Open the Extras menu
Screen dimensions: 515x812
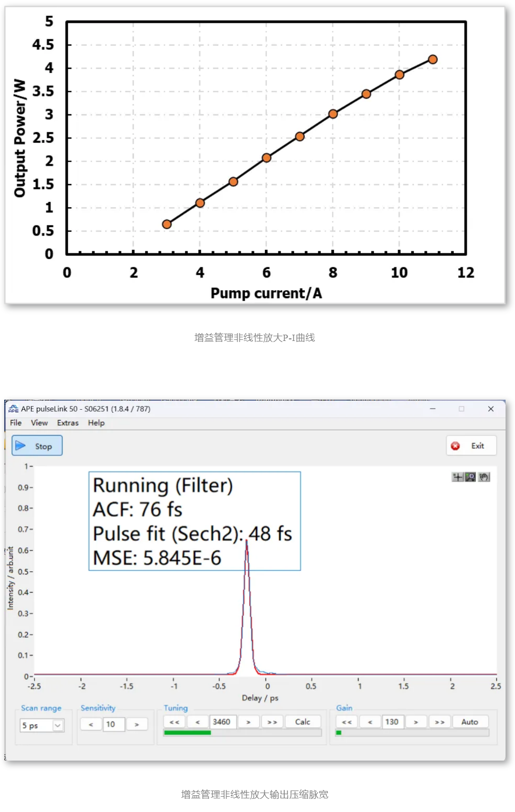(x=68, y=423)
